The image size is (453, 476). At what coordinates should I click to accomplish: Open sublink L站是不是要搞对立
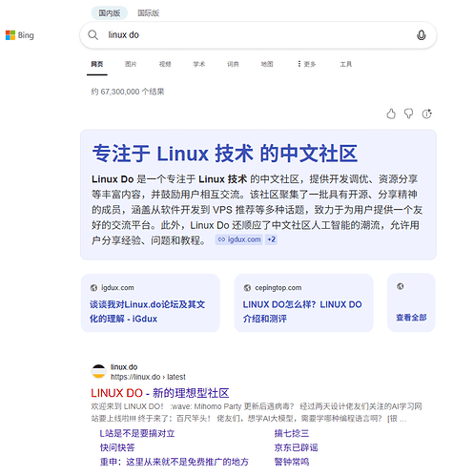[x=137, y=433]
